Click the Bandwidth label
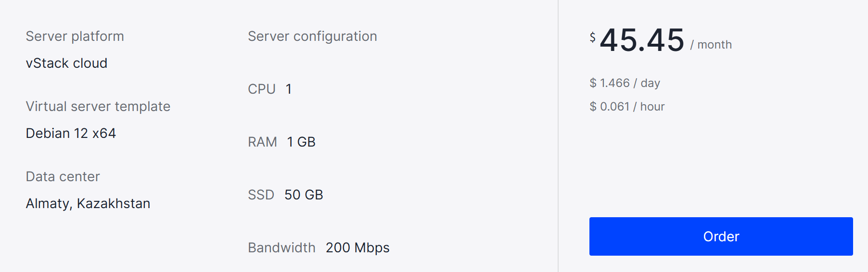 point(281,248)
